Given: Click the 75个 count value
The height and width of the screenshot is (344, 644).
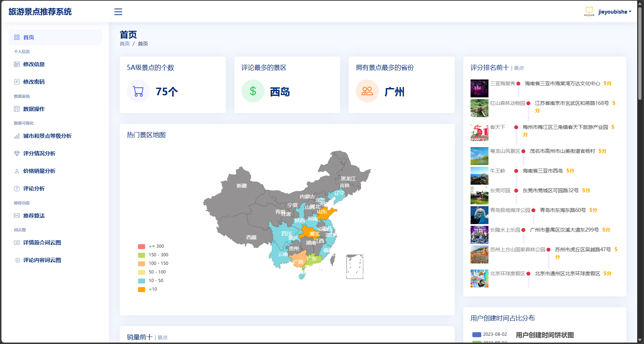Looking at the screenshot, I should [x=167, y=92].
